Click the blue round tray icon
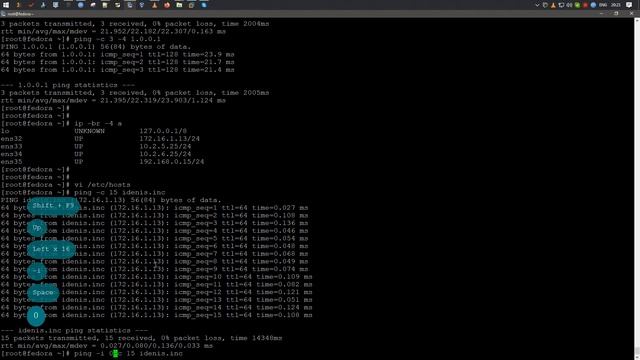 tap(593, 5)
